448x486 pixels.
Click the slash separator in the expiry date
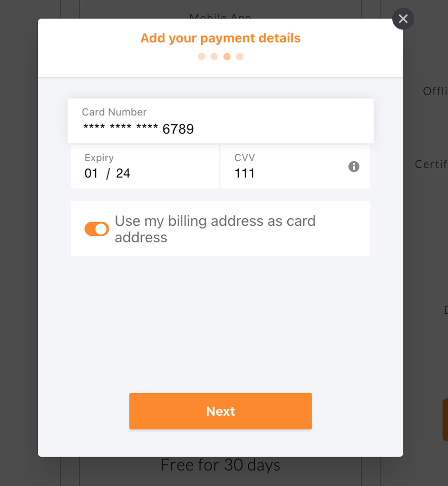tap(108, 174)
